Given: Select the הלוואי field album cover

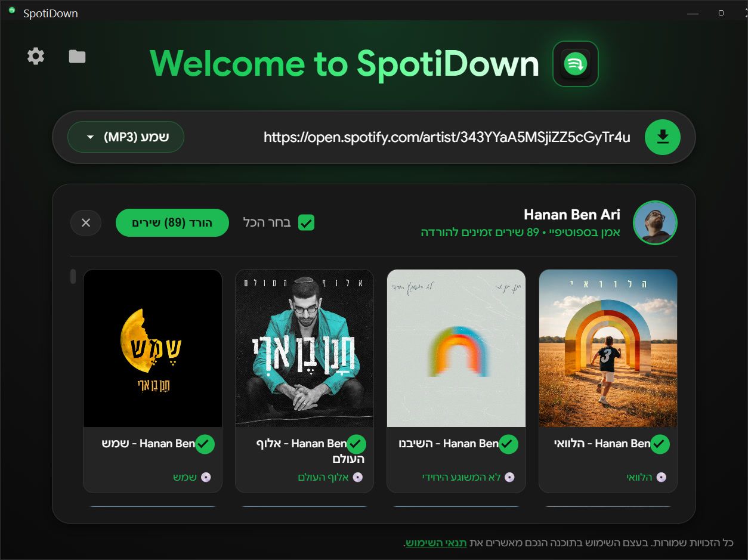Looking at the screenshot, I should (608, 348).
